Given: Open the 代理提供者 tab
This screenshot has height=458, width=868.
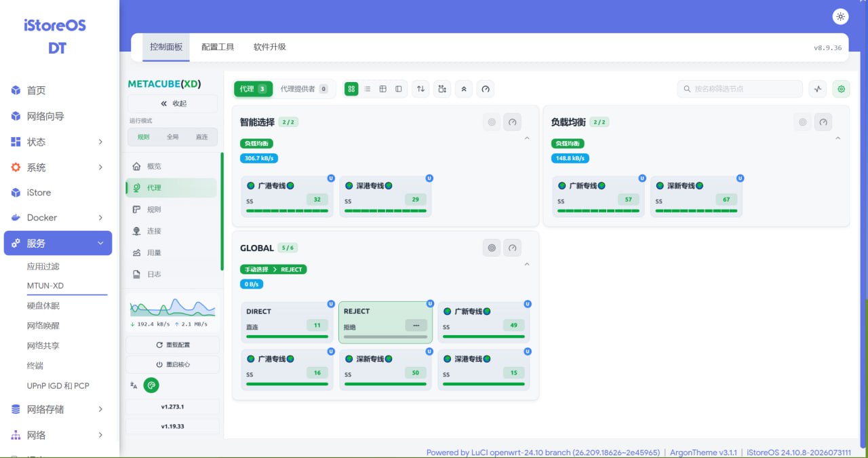Looking at the screenshot, I should (x=304, y=89).
